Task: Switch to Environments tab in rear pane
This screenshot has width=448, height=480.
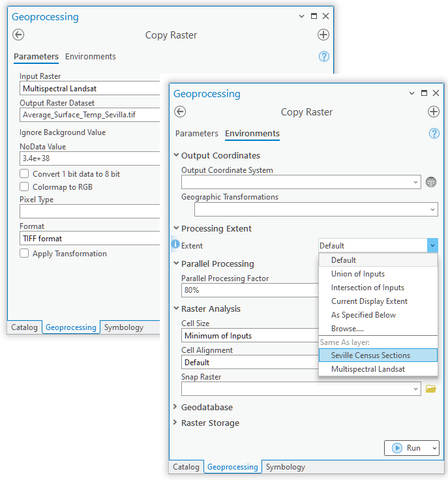Action: [x=91, y=57]
